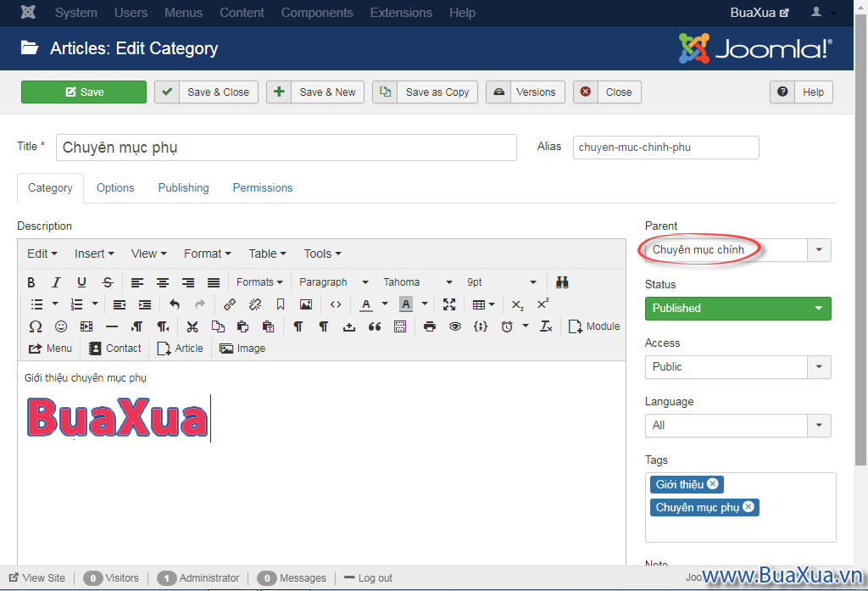The image size is (868, 591).
Task: Click the Module insert button
Action: pyautogui.click(x=594, y=326)
